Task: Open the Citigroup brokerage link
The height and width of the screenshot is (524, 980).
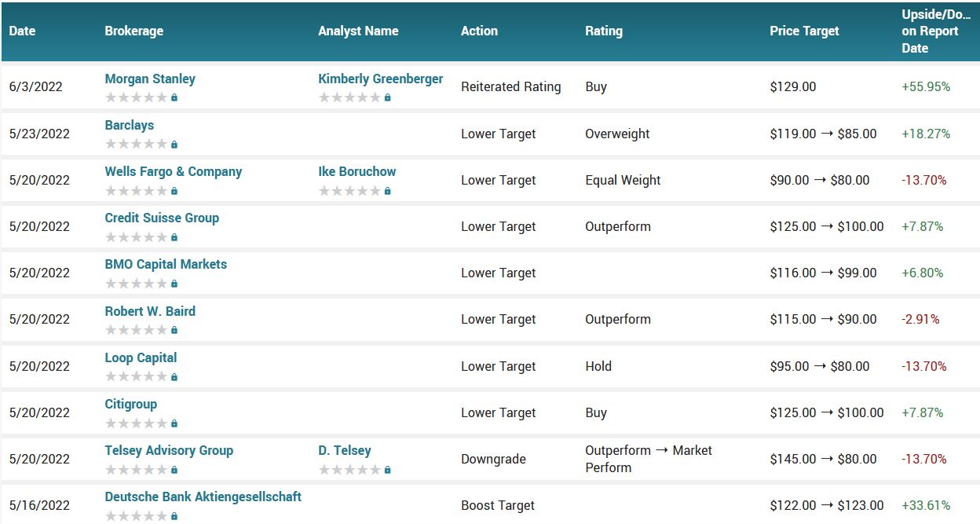Action: [x=131, y=404]
